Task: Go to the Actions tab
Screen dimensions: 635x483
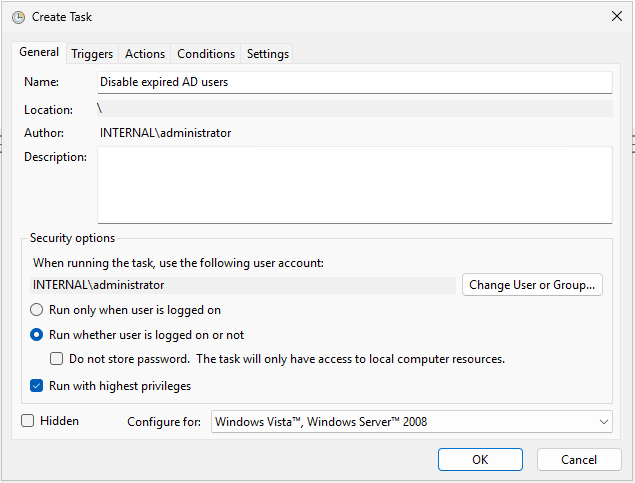Action: tap(145, 54)
